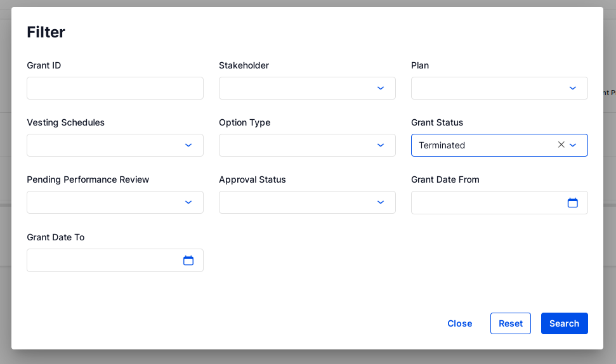The image size is (616, 364).
Task: Click the Vesting Schedules chevron arrow
Action: 188,145
